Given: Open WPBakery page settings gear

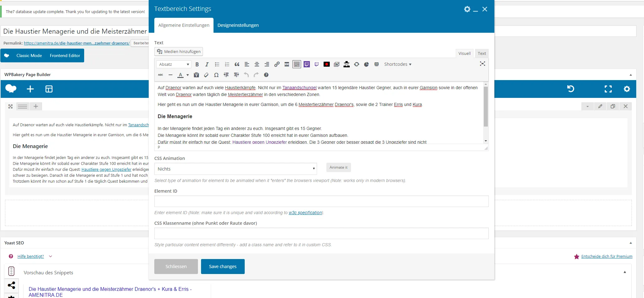Looking at the screenshot, I should click(627, 89).
